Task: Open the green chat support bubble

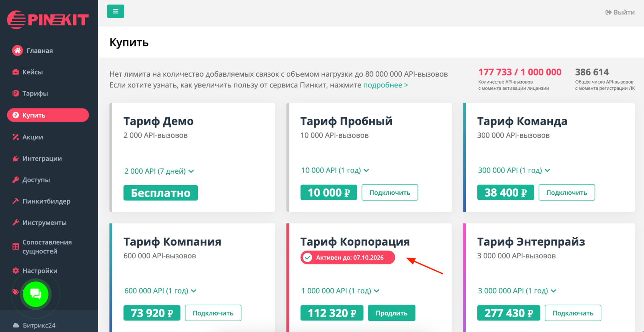Action: (36, 294)
